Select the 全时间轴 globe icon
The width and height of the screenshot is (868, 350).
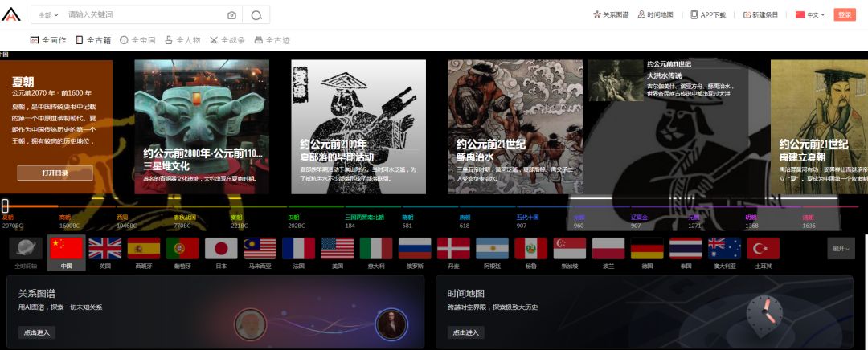click(x=27, y=249)
